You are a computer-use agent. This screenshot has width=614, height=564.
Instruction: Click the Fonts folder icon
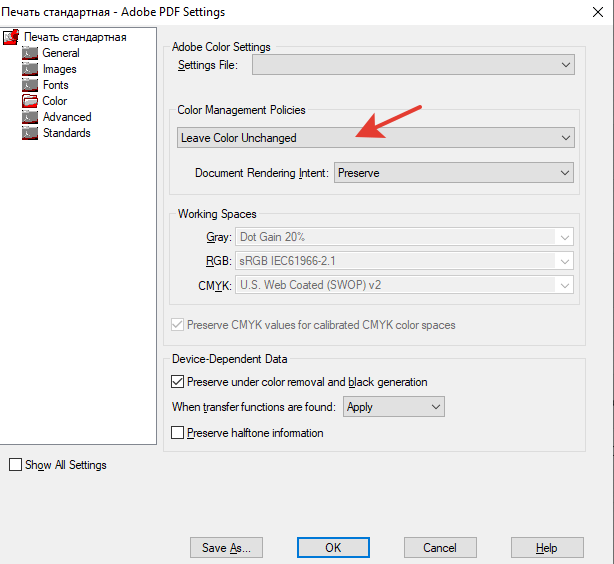click(x=30, y=85)
